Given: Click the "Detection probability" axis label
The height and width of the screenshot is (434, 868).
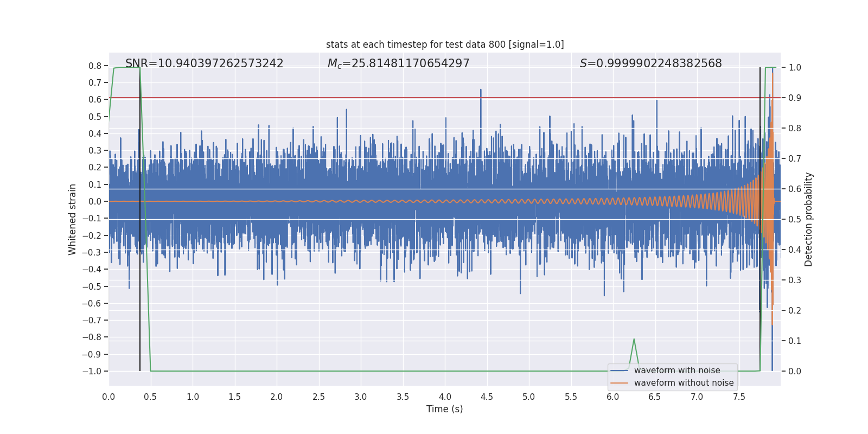Looking at the screenshot, I should 809,219.
